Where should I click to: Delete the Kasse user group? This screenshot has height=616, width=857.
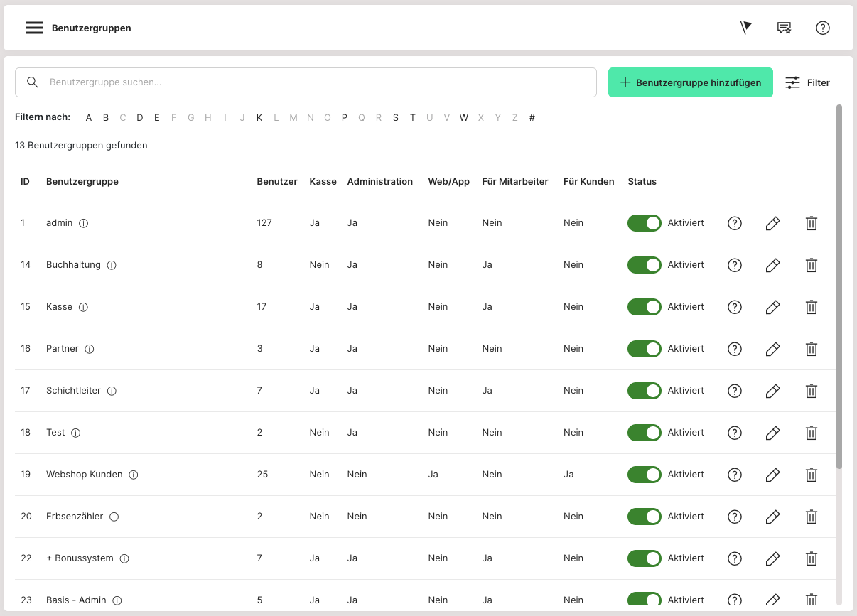pos(811,307)
